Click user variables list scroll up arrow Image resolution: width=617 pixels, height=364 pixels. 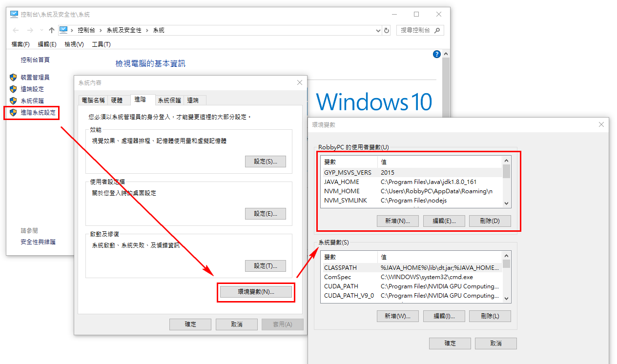(506, 161)
